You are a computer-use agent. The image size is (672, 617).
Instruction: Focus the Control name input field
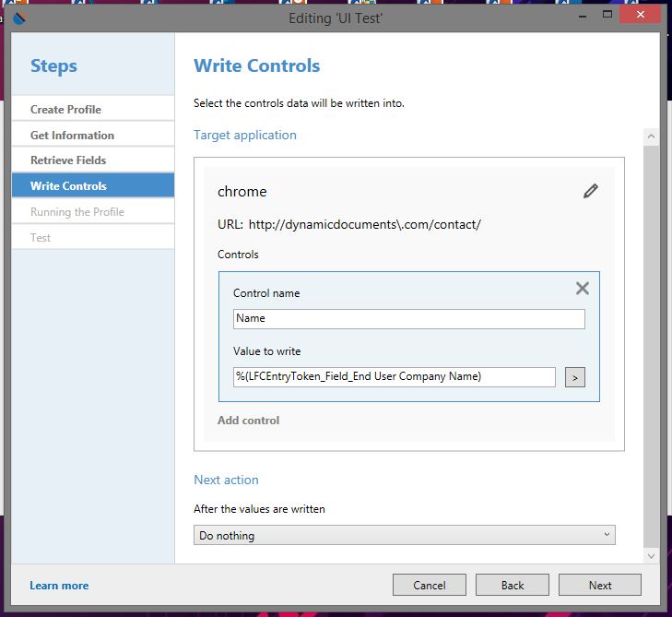coord(409,319)
